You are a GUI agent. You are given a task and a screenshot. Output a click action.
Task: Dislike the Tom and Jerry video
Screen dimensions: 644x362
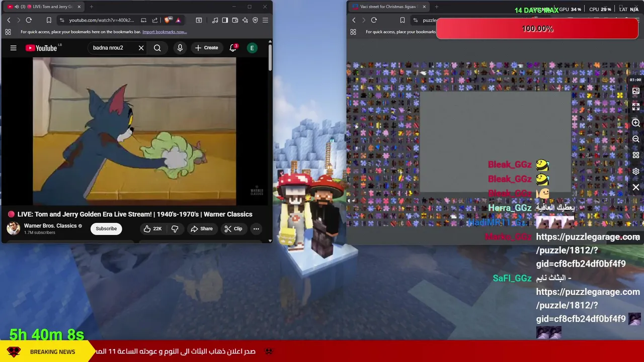[175, 229]
